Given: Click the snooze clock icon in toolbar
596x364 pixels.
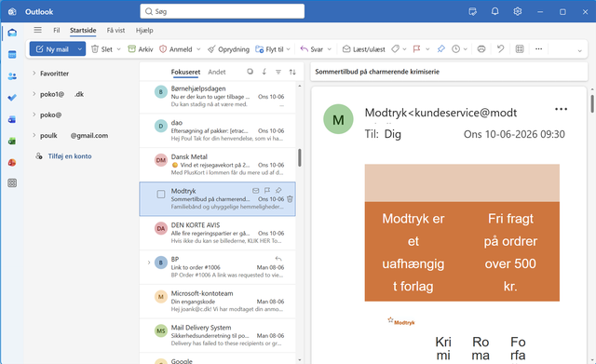Looking at the screenshot, I should [455, 49].
